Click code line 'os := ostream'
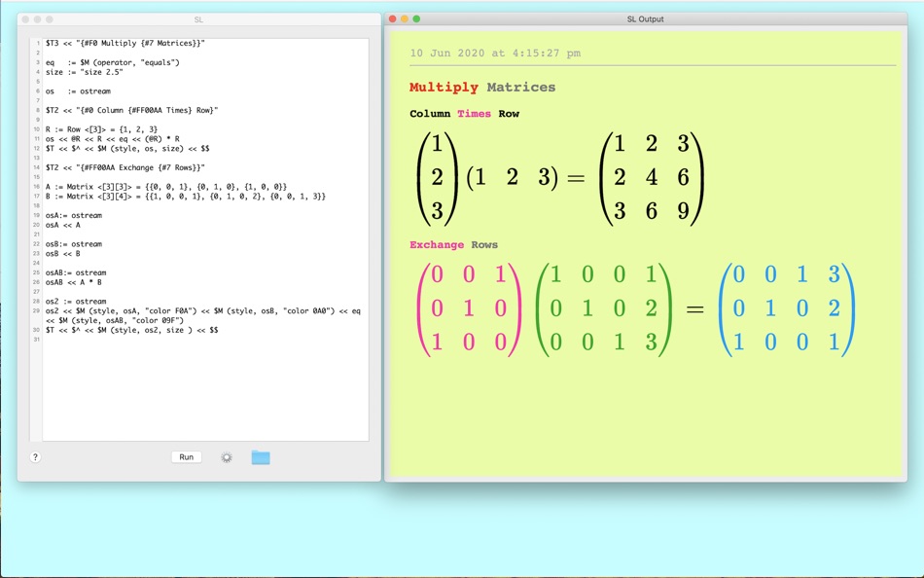Image resolution: width=924 pixels, height=578 pixels. click(x=78, y=90)
